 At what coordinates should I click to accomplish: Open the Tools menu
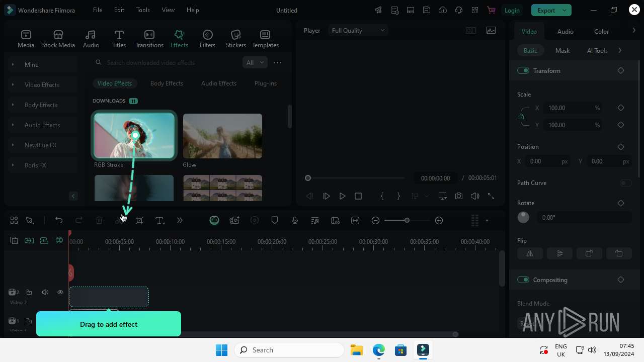click(143, 10)
